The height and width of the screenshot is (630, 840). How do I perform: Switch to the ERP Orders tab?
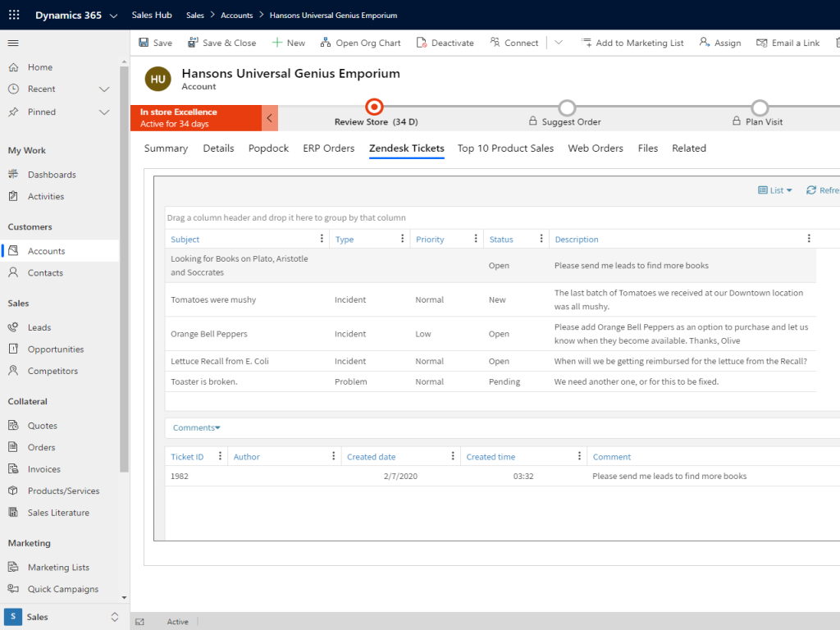(328, 148)
